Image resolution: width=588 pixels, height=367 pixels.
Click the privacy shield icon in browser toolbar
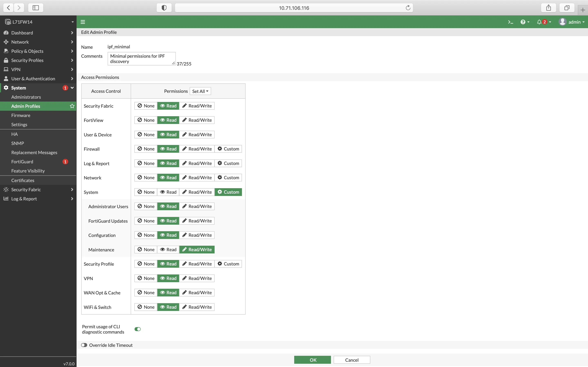coord(164,8)
